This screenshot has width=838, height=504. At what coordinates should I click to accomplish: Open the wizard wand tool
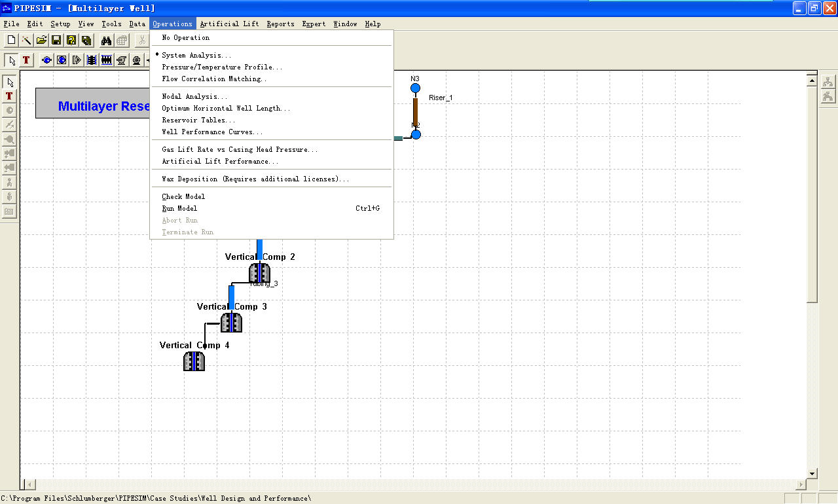(x=26, y=41)
